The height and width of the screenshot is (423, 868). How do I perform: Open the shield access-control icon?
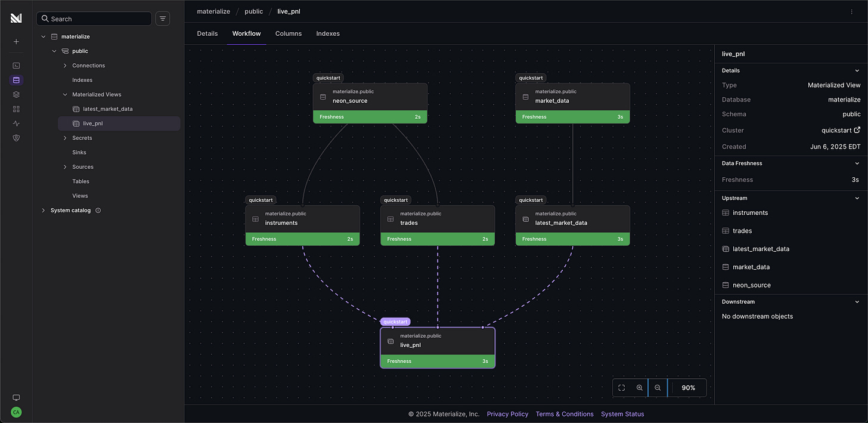pos(16,138)
